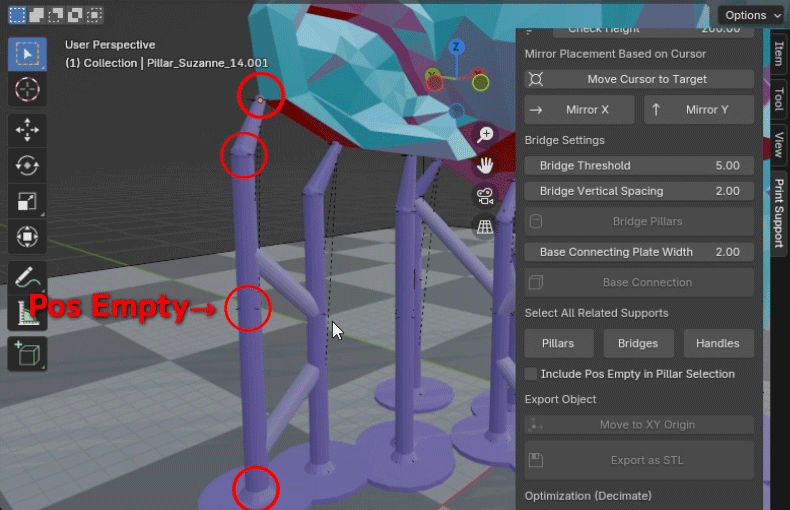Open the Print Support sidebar tab
Screen dimensions: 790x510
point(779,213)
